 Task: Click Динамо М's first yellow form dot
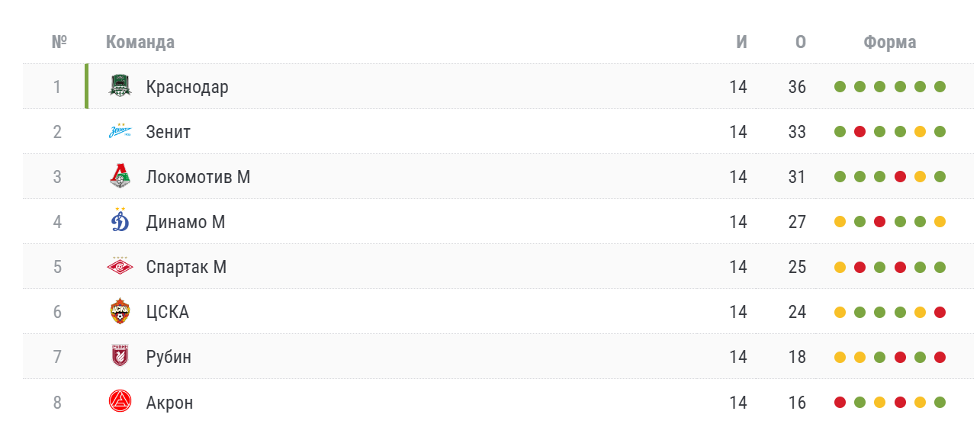[840, 222]
